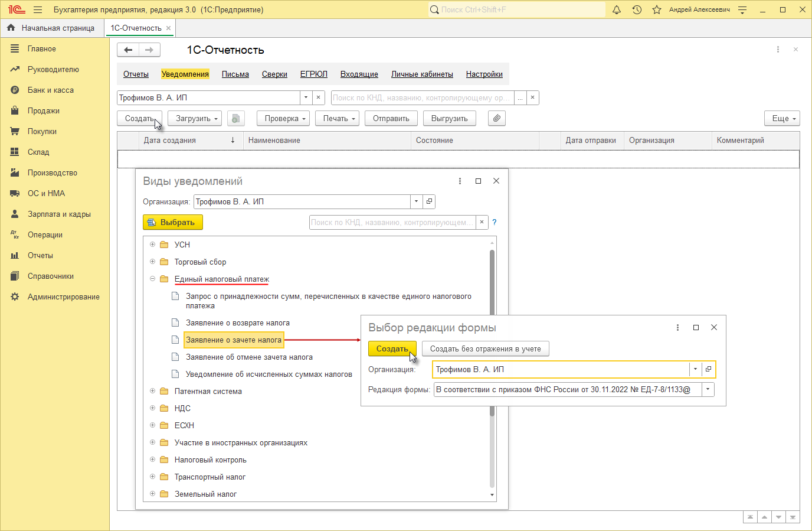Jump to the first row of the list

pyautogui.click(x=750, y=517)
